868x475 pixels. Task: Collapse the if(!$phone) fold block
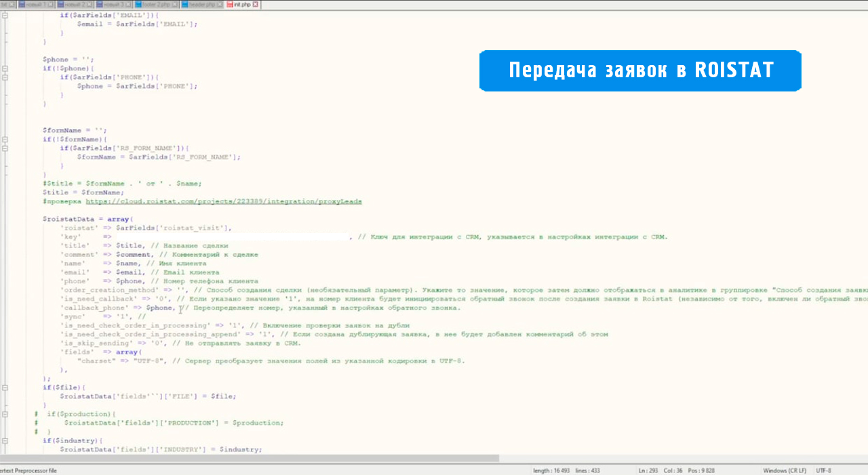click(x=5, y=68)
